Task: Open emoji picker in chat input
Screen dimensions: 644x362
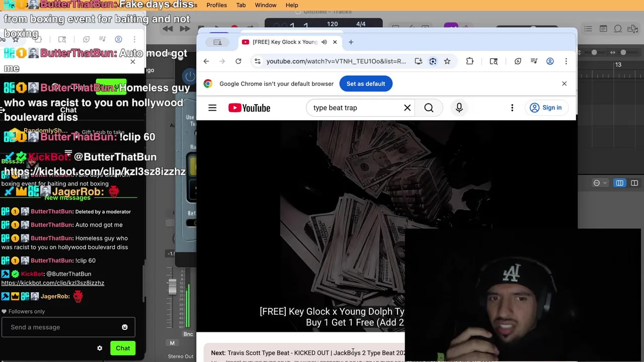Action: 125,327
